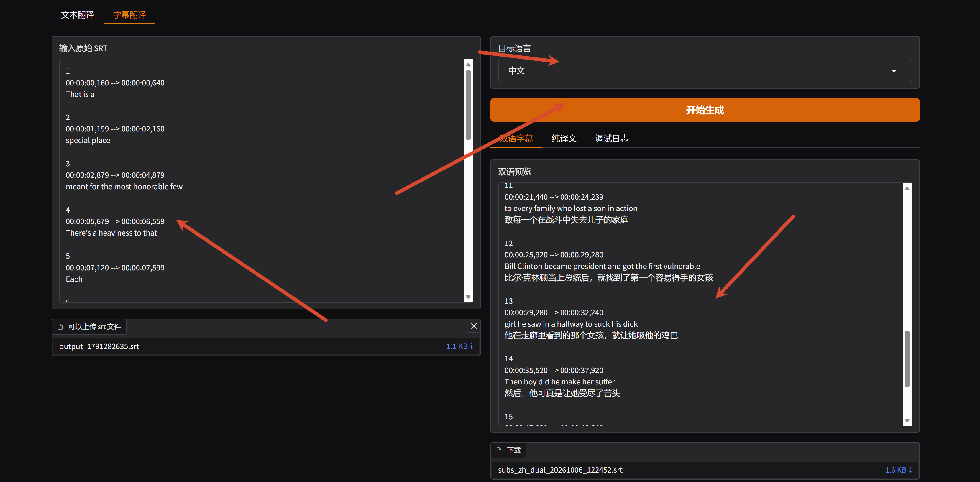Click the dropdown arrow of target language

point(894,71)
